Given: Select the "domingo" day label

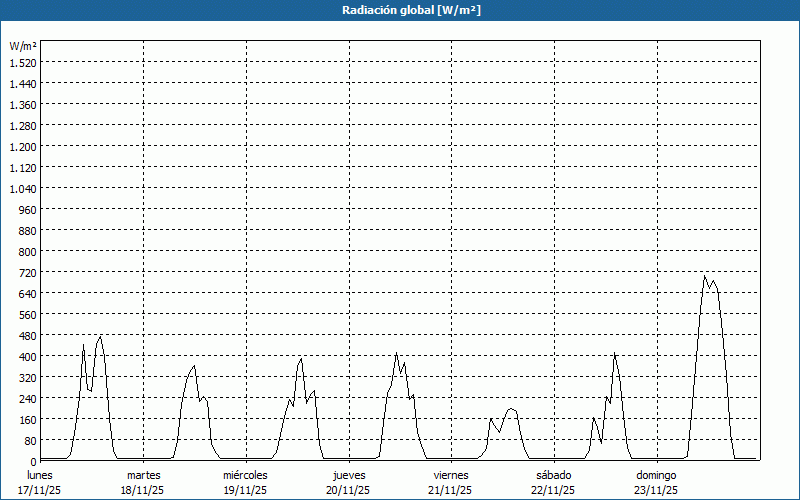Looking at the screenshot, I should 656,475.
